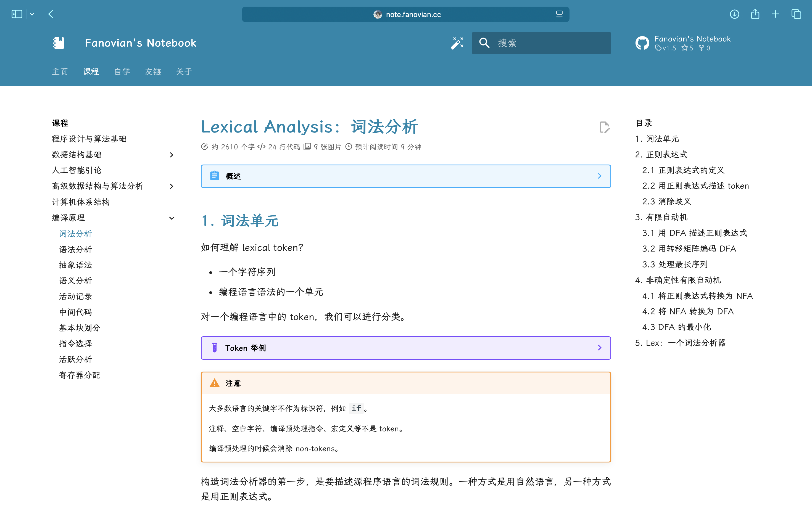Open Safari tab overview icon
812x508 pixels.
[796, 14]
